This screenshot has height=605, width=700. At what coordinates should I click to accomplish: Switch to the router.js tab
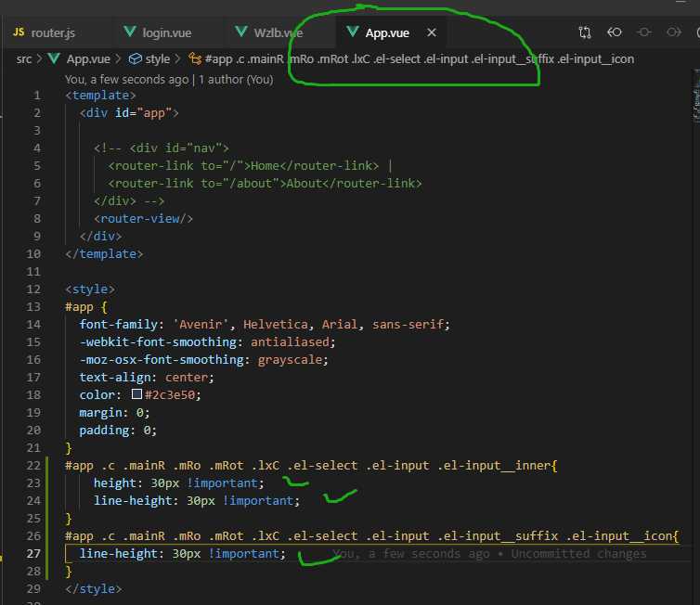[x=45, y=32]
